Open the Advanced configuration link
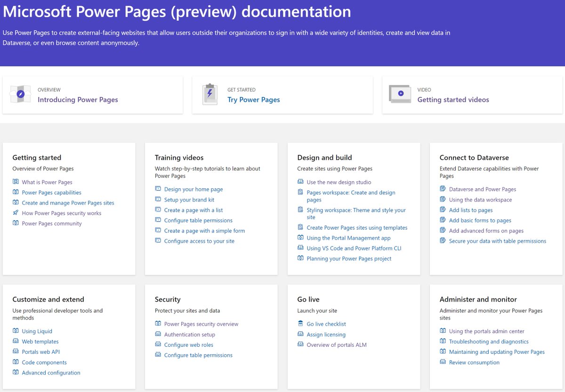Image resolution: width=565 pixels, height=392 pixels. [x=51, y=373]
